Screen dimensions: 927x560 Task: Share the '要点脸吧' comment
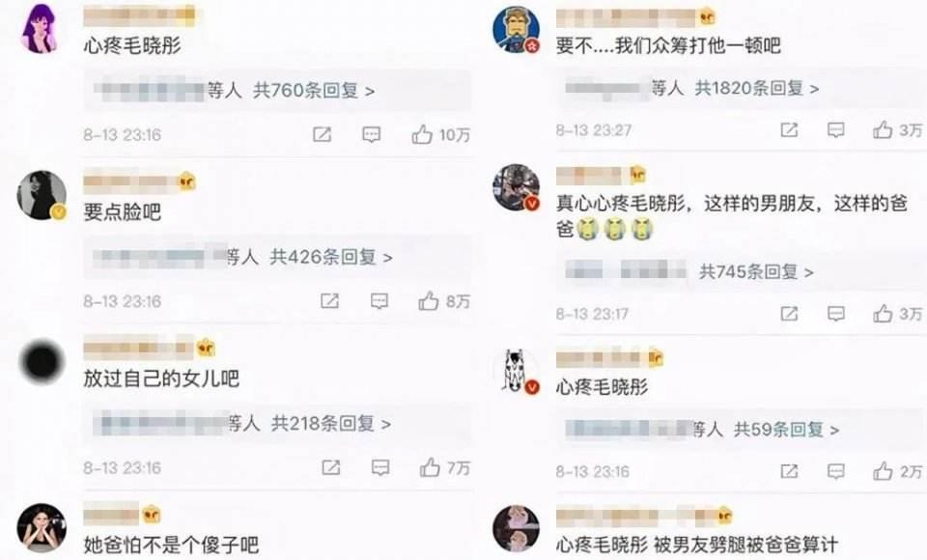pos(329,301)
